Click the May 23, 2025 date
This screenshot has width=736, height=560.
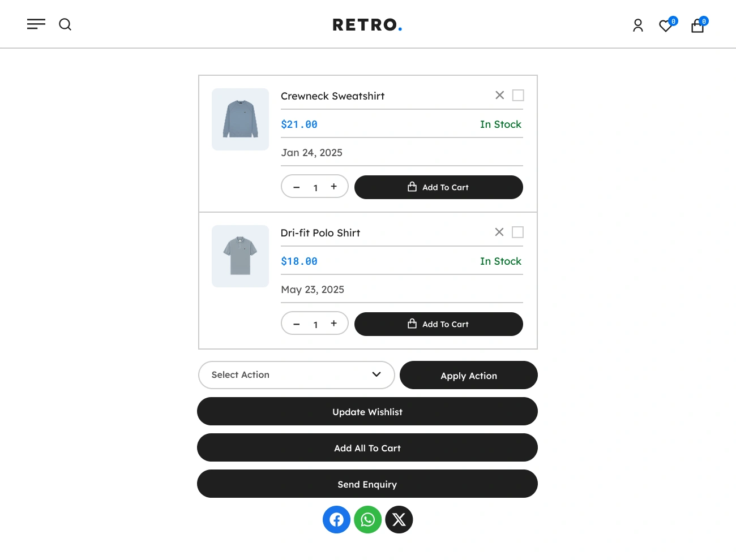coord(313,290)
